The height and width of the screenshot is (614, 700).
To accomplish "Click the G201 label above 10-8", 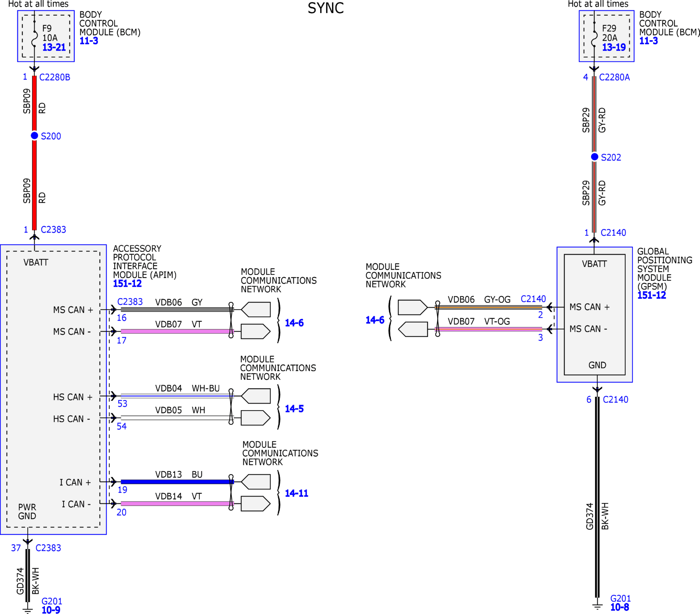I will [620, 599].
